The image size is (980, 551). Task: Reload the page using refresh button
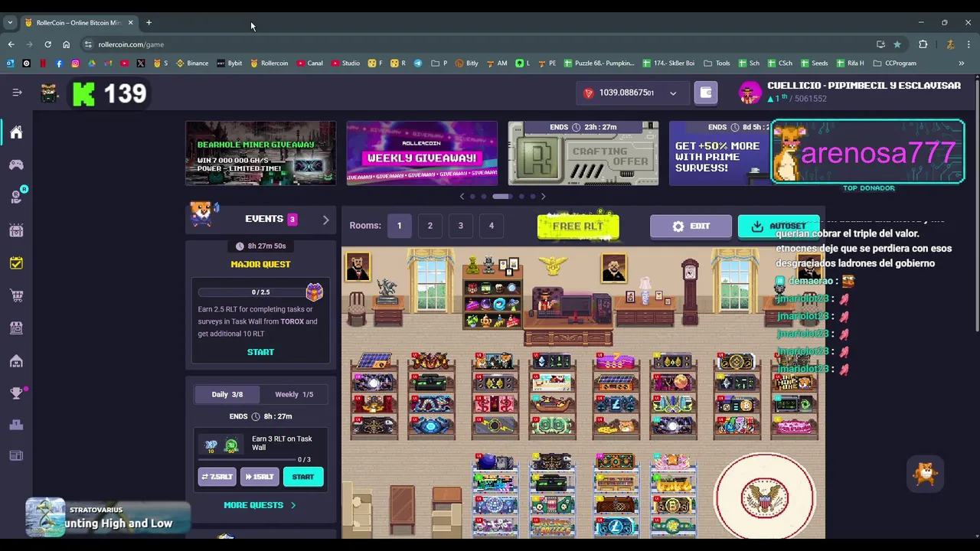[x=47, y=44]
